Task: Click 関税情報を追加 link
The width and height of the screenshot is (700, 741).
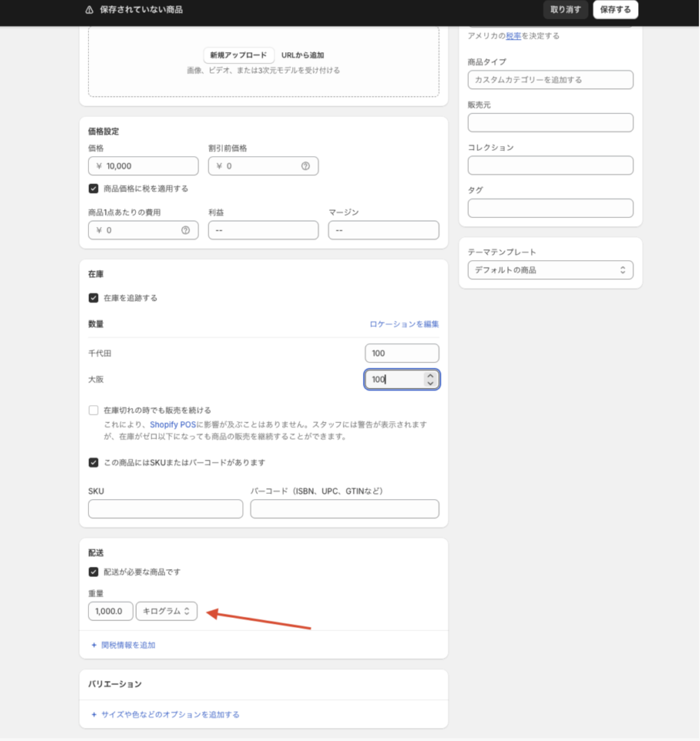Action: coord(128,645)
